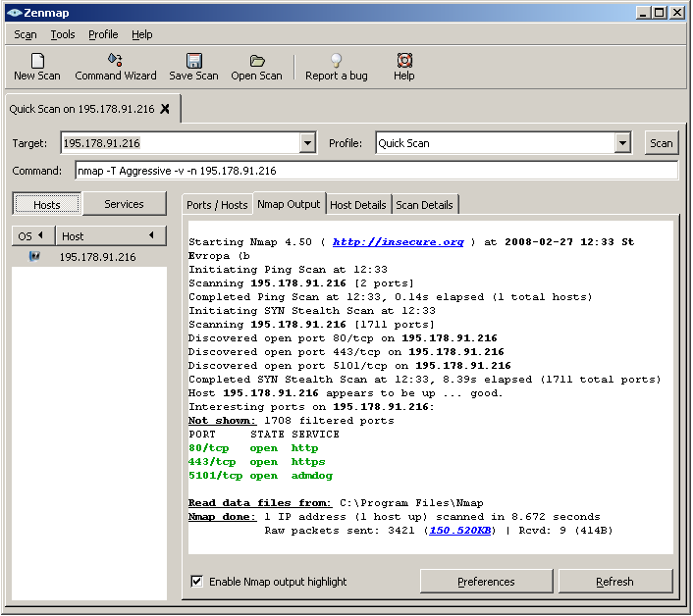Click the PORT STATE SERVICE header line

[x=264, y=435]
